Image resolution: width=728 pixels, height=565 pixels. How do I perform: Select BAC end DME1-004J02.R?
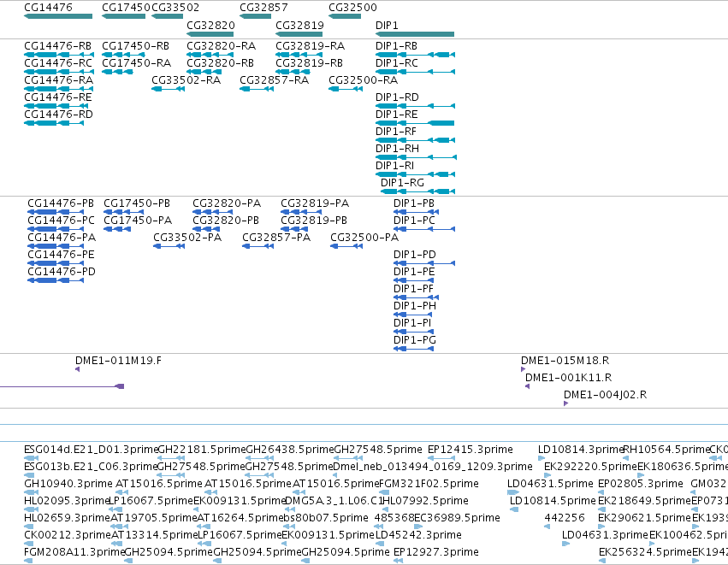605,395
